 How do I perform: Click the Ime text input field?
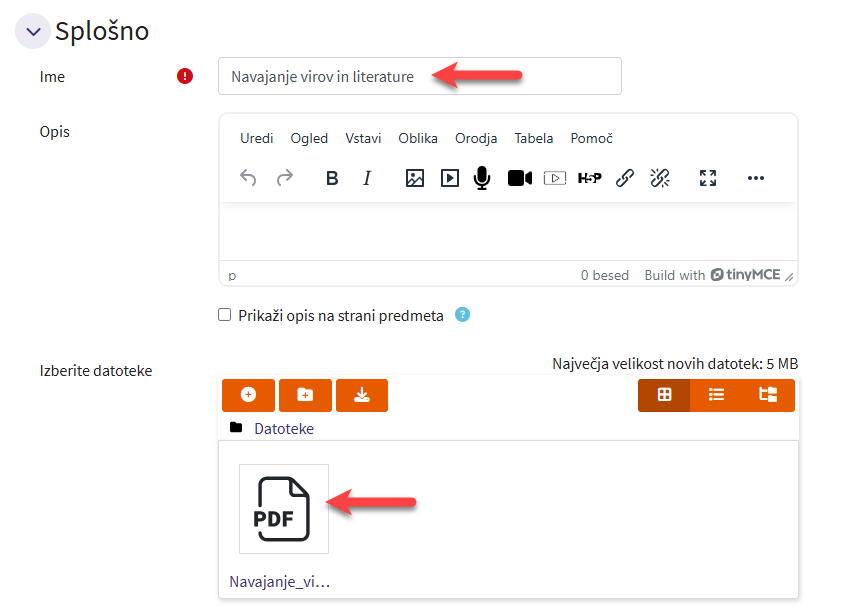point(420,76)
